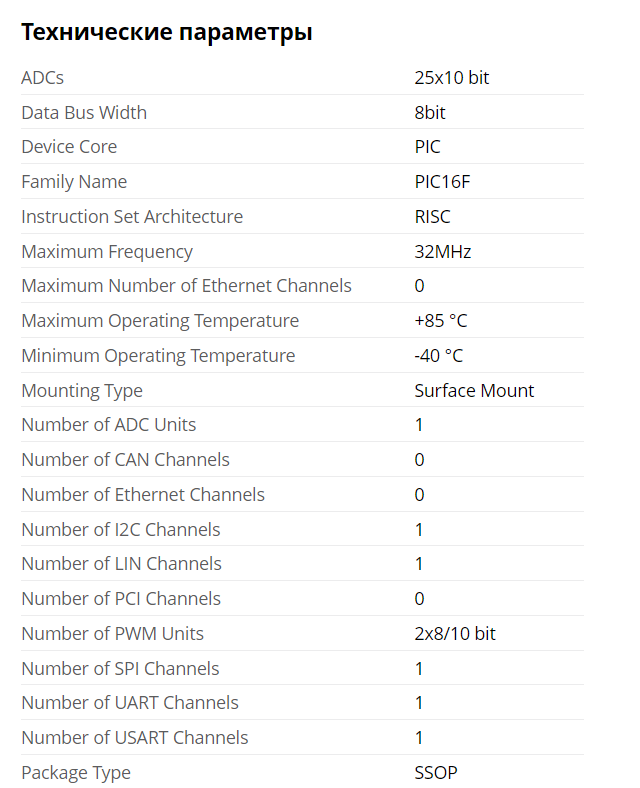Select the "+85 °C" maximum temperature value

click(x=440, y=321)
